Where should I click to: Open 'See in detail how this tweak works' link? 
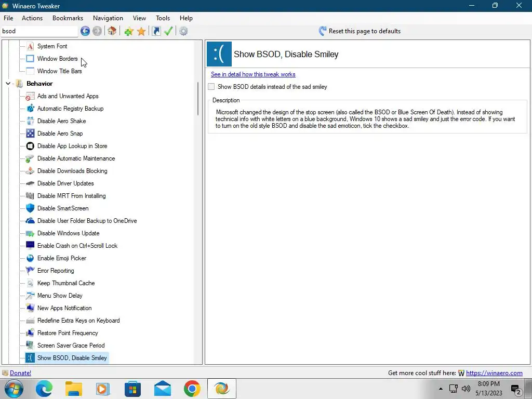pyautogui.click(x=253, y=74)
